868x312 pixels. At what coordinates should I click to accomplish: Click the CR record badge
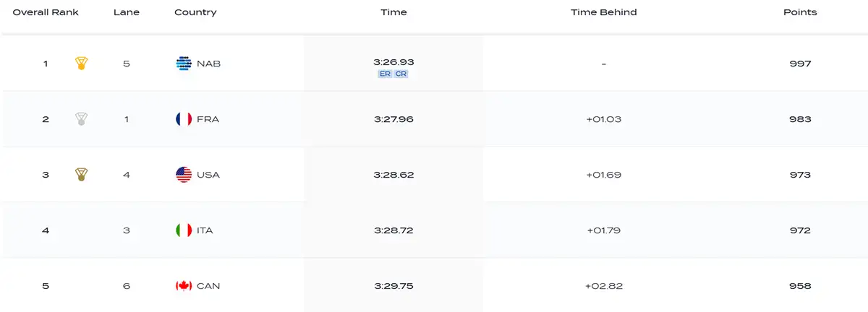[401, 74]
